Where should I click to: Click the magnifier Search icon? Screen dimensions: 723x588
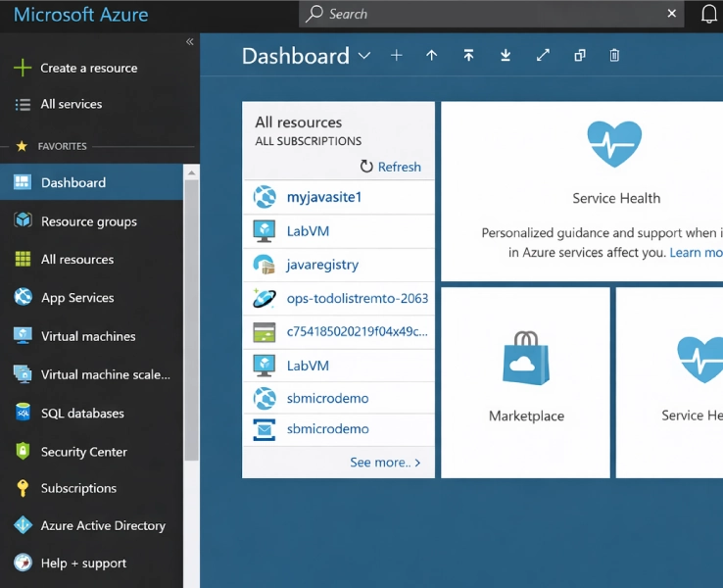coord(314,14)
